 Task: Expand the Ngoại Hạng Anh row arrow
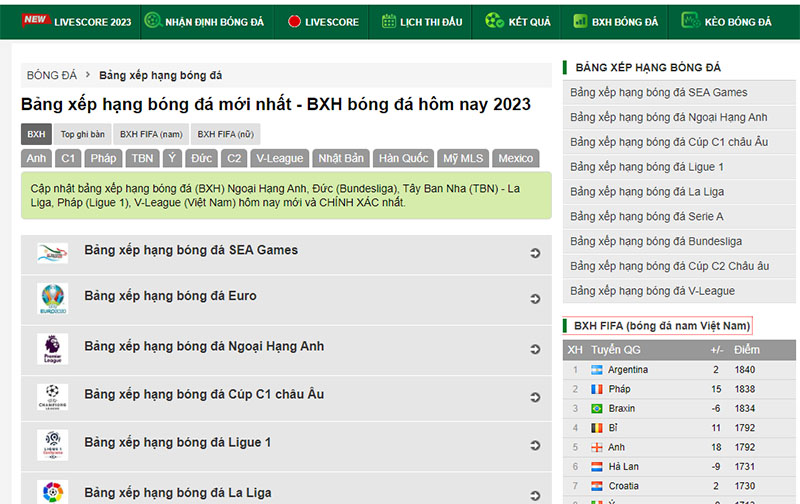click(x=535, y=349)
